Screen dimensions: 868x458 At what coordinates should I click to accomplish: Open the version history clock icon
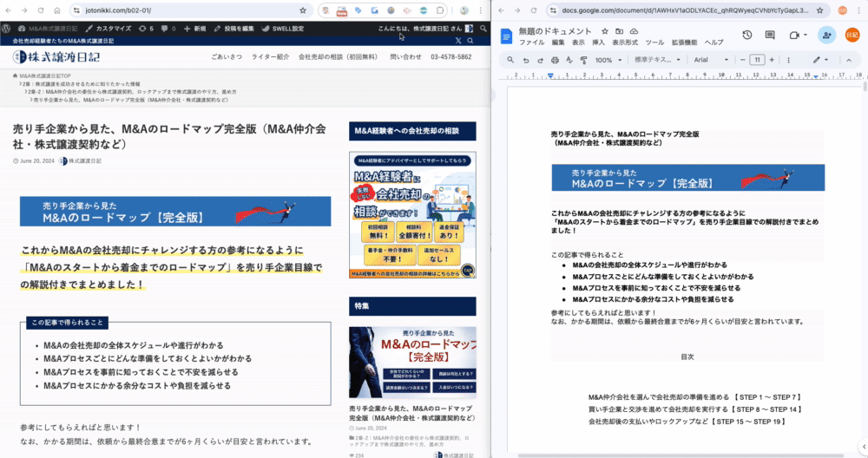[x=746, y=35]
